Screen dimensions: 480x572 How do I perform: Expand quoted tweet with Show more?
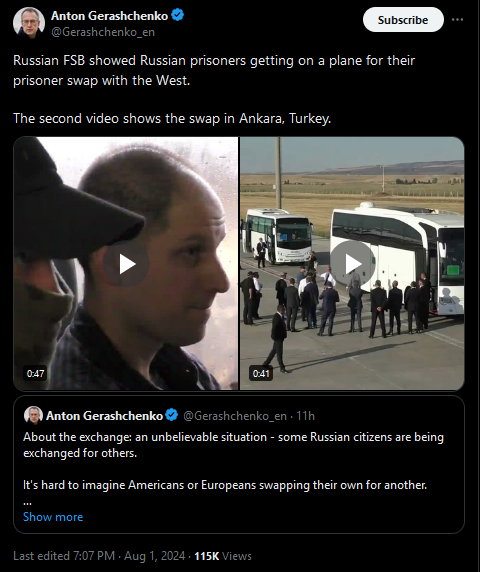(x=53, y=517)
